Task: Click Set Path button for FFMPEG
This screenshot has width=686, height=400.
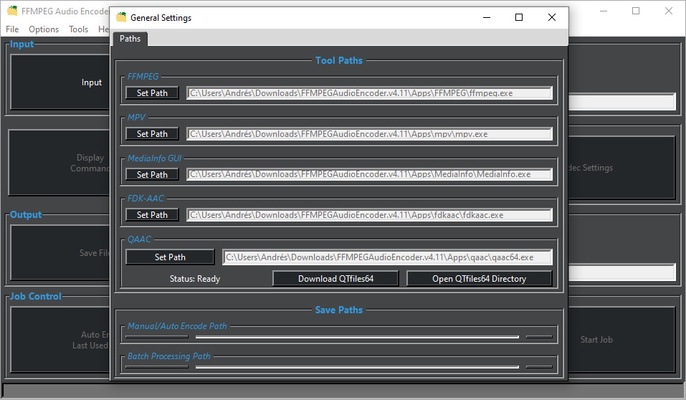Action: coord(152,93)
